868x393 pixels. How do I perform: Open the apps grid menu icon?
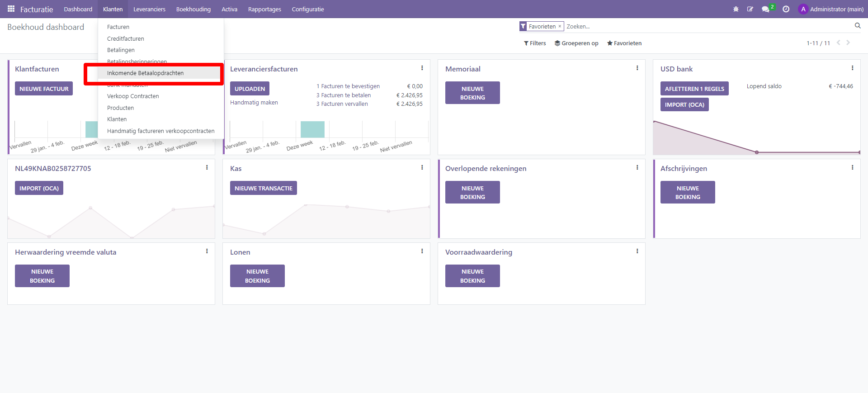point(11,9)
